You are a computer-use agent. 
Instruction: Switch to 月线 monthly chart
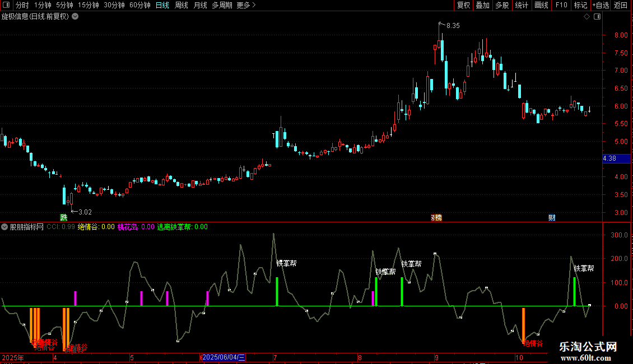pyautogui.click(x=200, y=5)
